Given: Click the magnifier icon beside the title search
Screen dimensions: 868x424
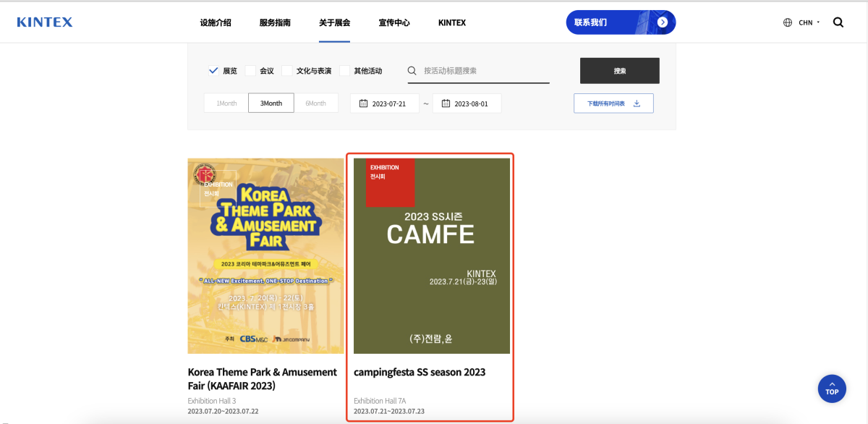Looking at the screenshot, I should (412, 71).
